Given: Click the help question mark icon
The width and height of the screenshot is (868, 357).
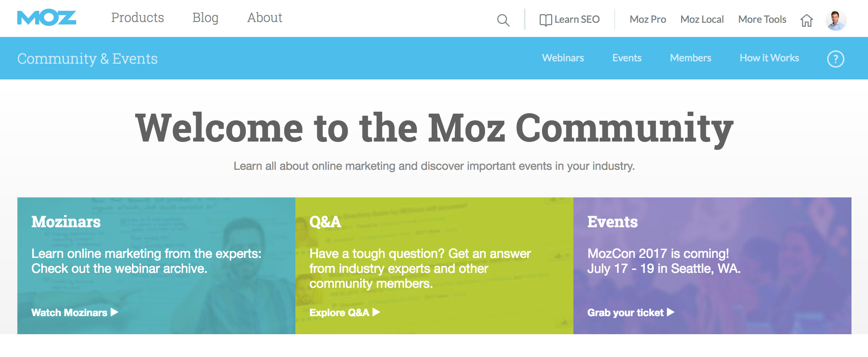Looking at the screenshot, I should [x=835, y=59].
